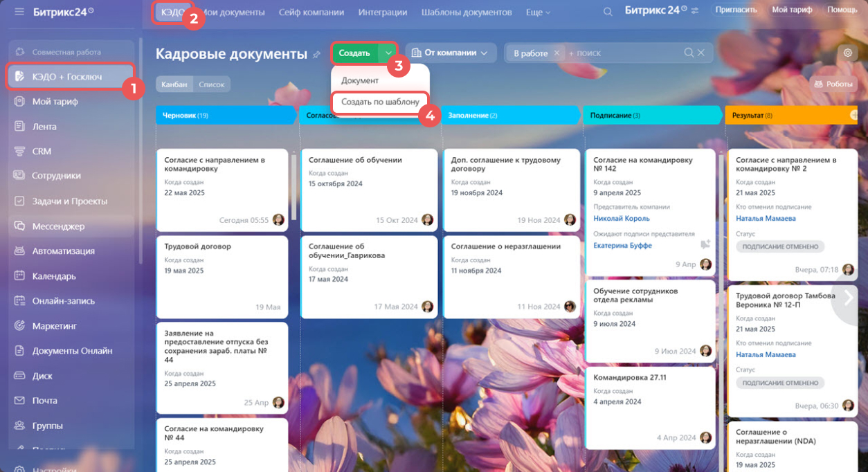The height and width of the screenshot is (472, 868).
Task: Click Наталья Мамаева on the командировку № 2 card
Action: (x=766, y=218)
